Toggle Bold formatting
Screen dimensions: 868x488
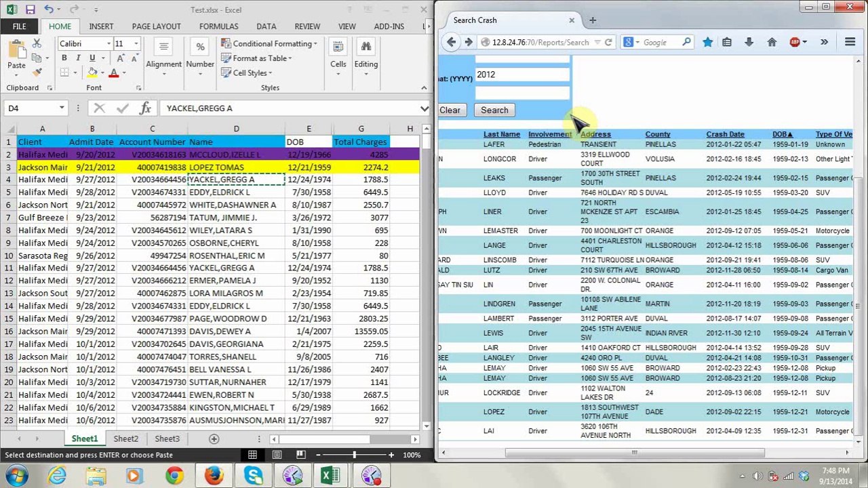click(64, 58)
